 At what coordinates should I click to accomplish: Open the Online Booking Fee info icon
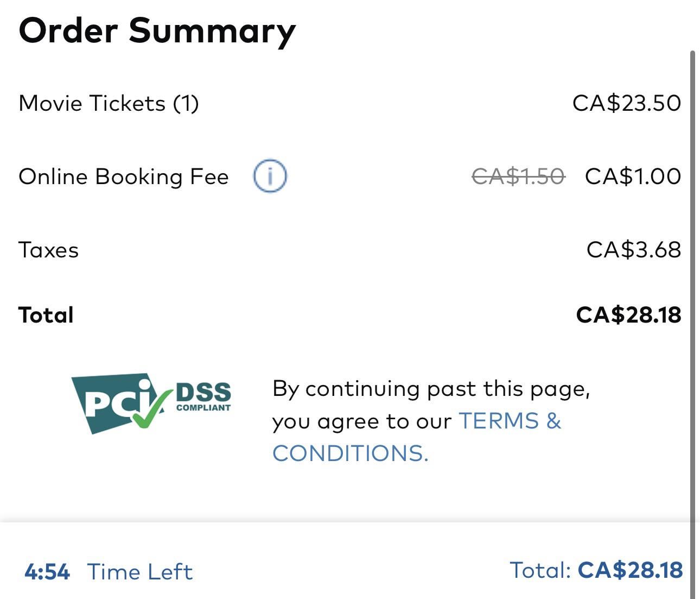click(270, 176)
